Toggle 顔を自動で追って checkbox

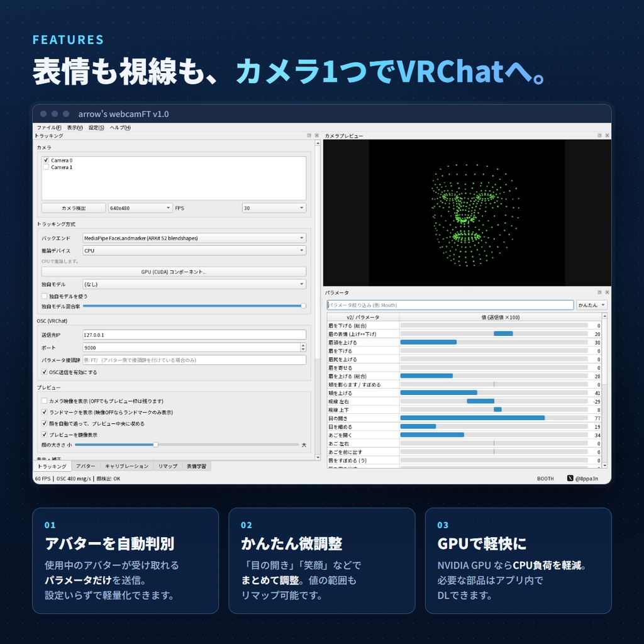point(45,423)
